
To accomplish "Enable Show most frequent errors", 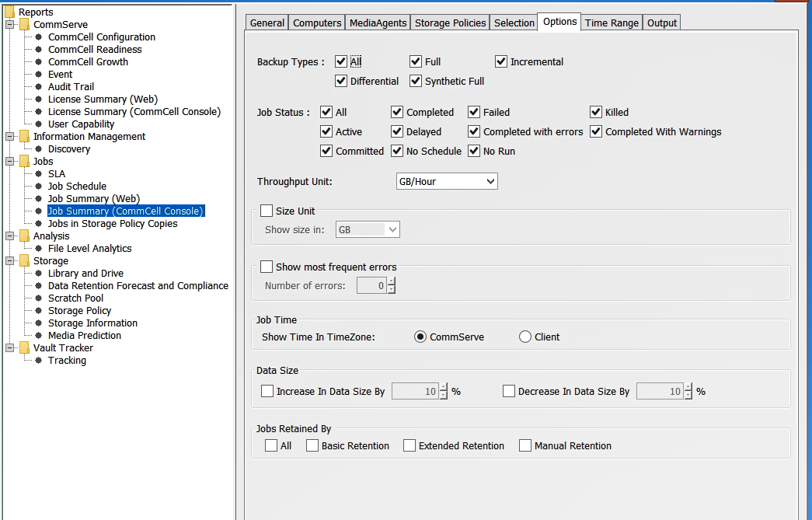I will pos(267,267).
